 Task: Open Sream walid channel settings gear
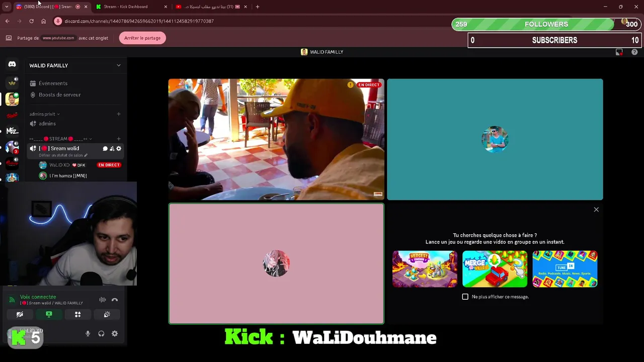pos(119,149)
